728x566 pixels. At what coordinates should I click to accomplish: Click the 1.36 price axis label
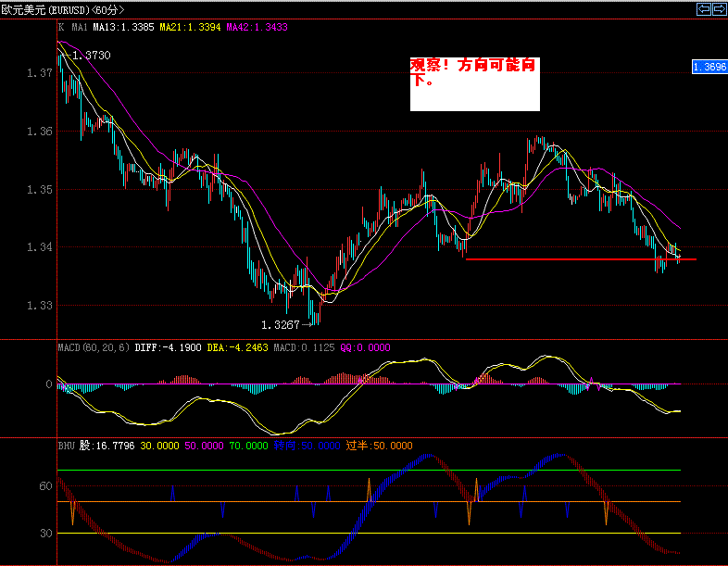[40, 132]
